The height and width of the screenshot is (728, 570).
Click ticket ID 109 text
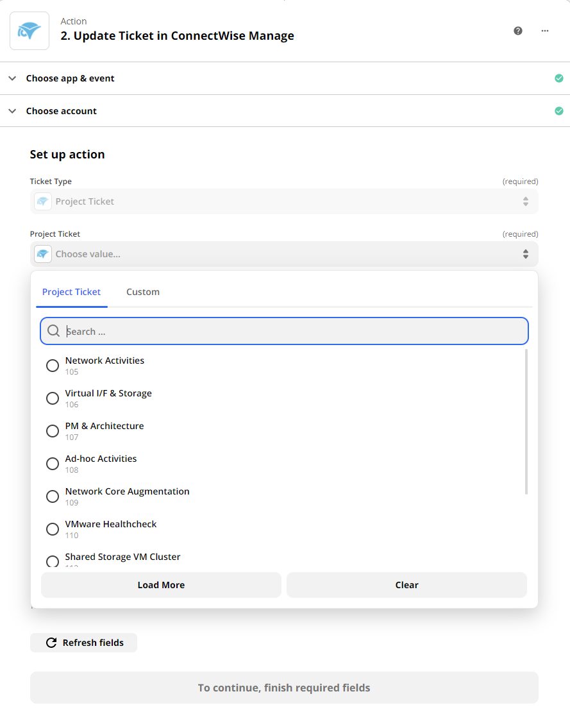click(x=71, y=503)
